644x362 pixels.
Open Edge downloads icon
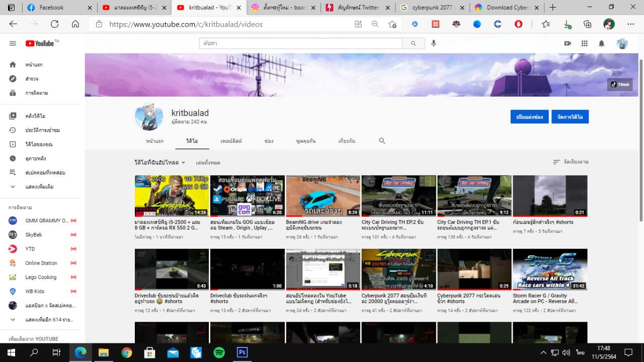click(x=567, y=24)
